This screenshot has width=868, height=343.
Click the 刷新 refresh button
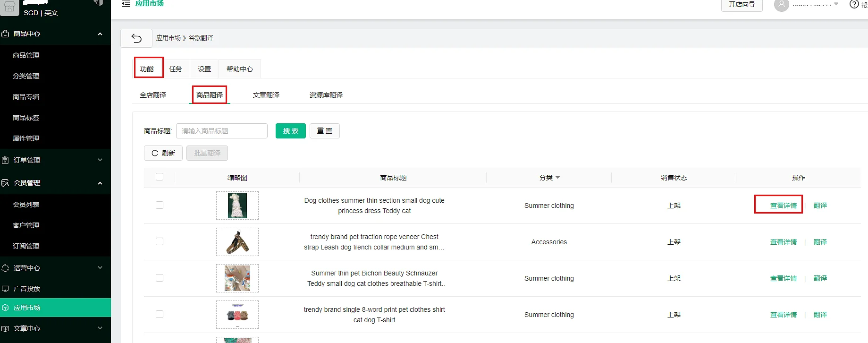click(163, 153)
